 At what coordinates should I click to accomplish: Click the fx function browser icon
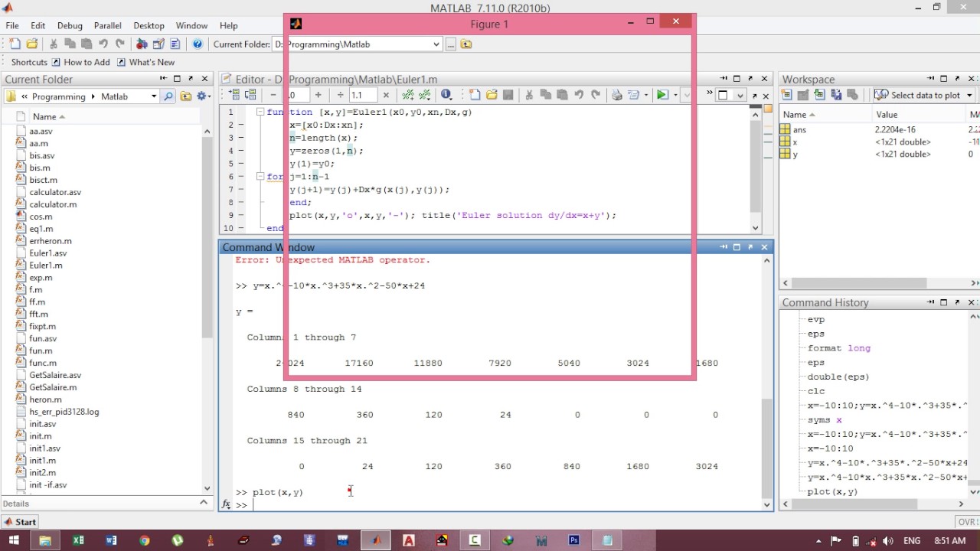pos(227,504)
